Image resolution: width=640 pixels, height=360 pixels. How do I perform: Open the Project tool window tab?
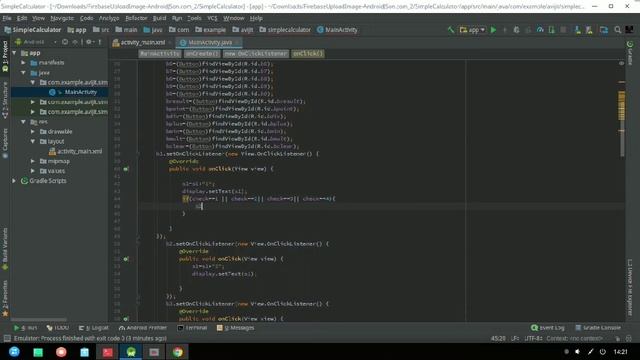tap(5, 56)
